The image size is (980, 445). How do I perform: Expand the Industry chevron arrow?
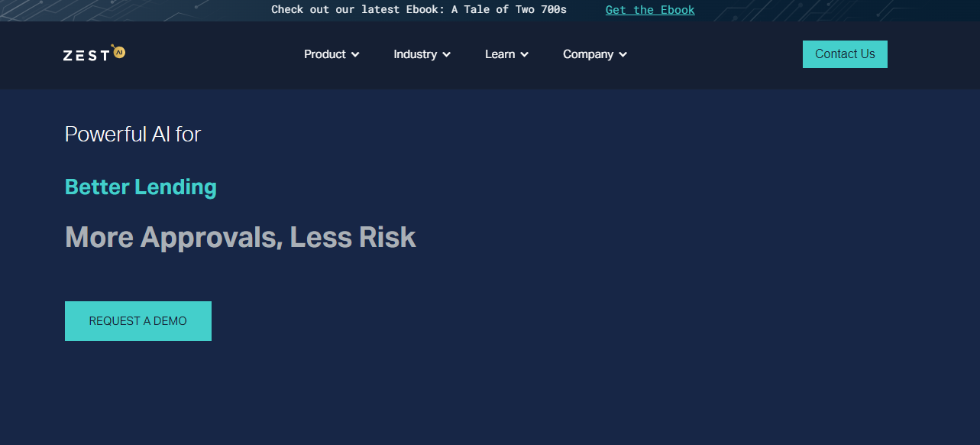coord(446,54)
